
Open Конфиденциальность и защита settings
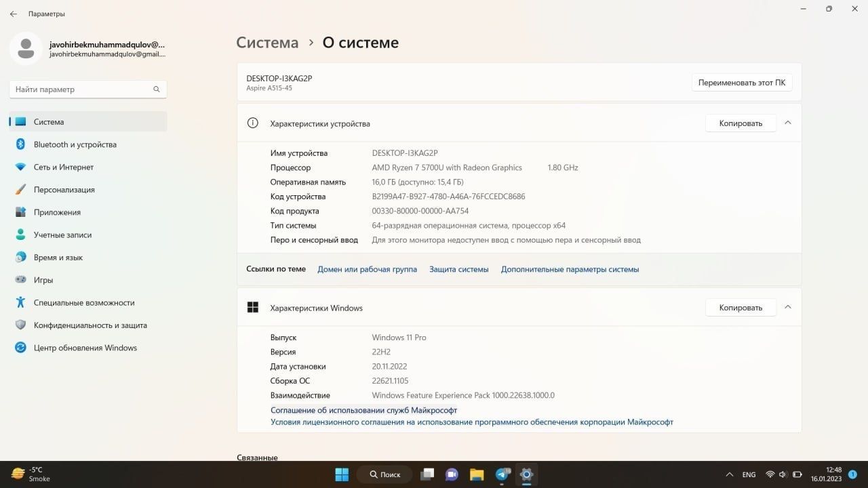pos(88,325)
